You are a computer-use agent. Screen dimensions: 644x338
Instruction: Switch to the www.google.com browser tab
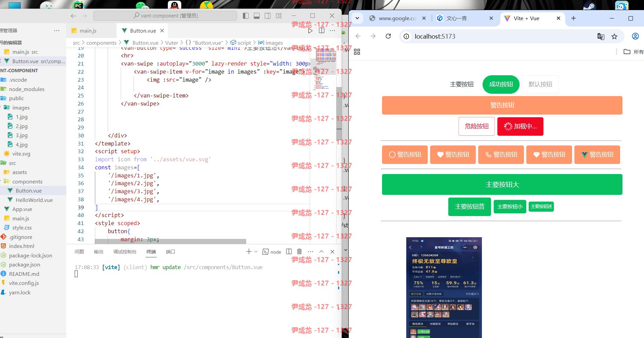(x=397, y=18)
